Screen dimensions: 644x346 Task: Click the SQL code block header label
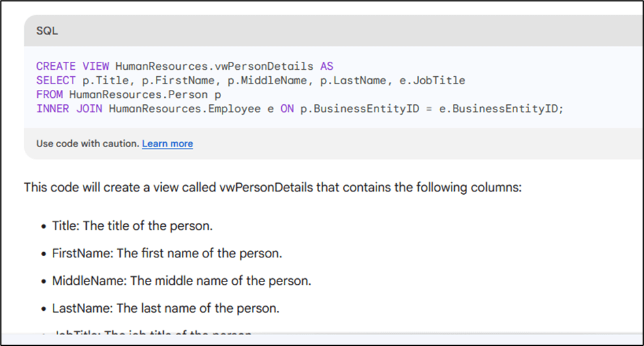47,31
